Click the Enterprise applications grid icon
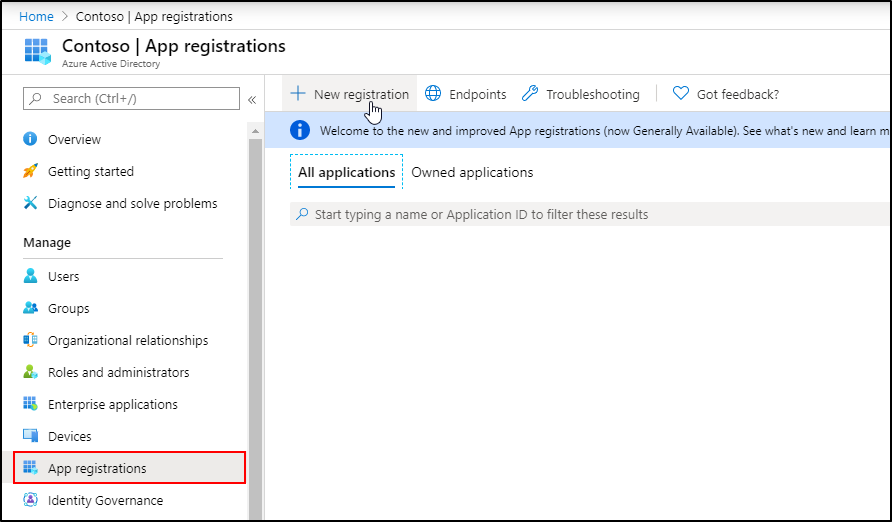 point(30,404)
